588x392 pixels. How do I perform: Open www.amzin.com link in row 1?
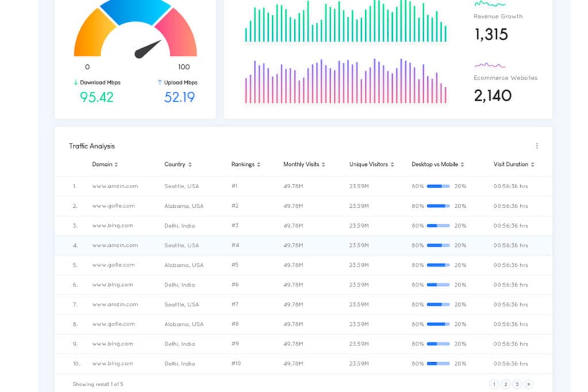115,186
